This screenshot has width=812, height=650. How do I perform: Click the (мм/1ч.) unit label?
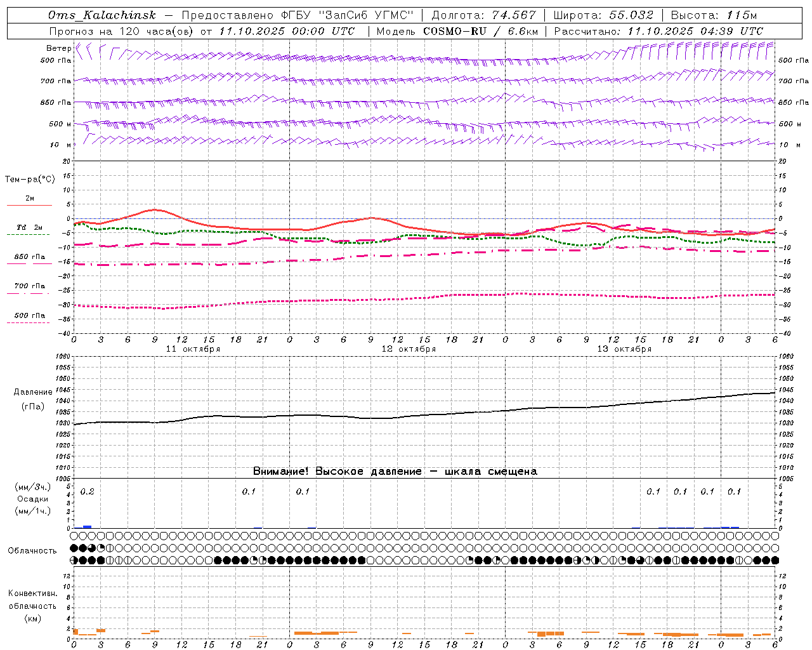(x=33, y=511)
